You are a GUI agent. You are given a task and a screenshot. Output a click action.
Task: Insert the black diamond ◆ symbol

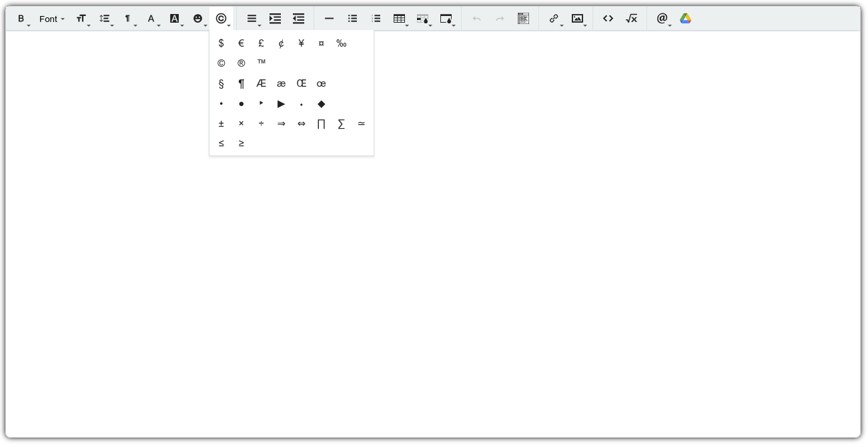(322, 103)
